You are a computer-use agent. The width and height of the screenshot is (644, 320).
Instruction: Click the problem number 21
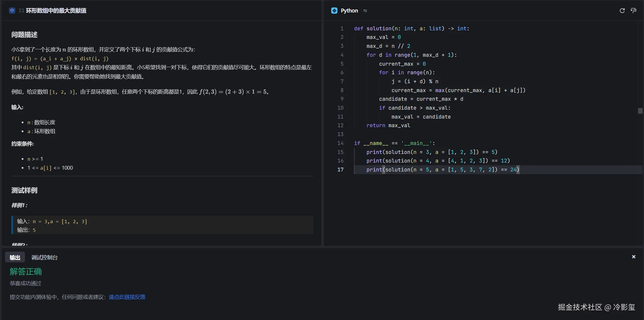pos(21,11)
